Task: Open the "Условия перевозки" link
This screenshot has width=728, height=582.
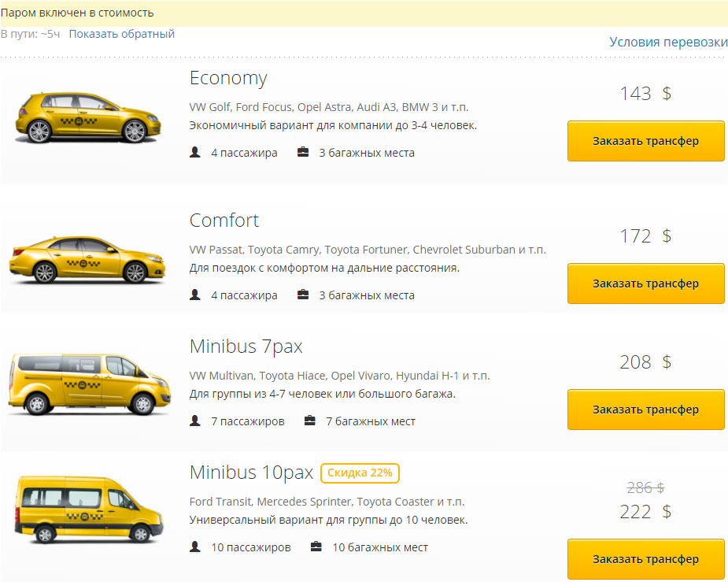Action: point(668,43)
